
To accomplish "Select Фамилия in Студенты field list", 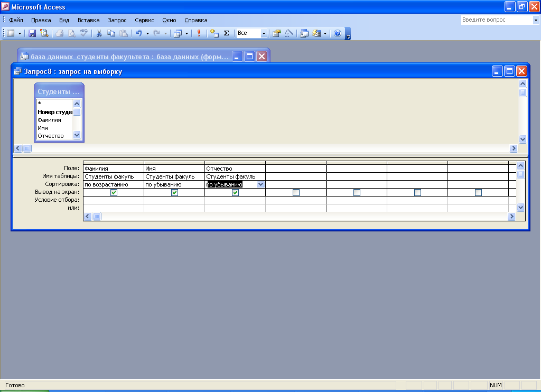I will (x=49, y=120).
